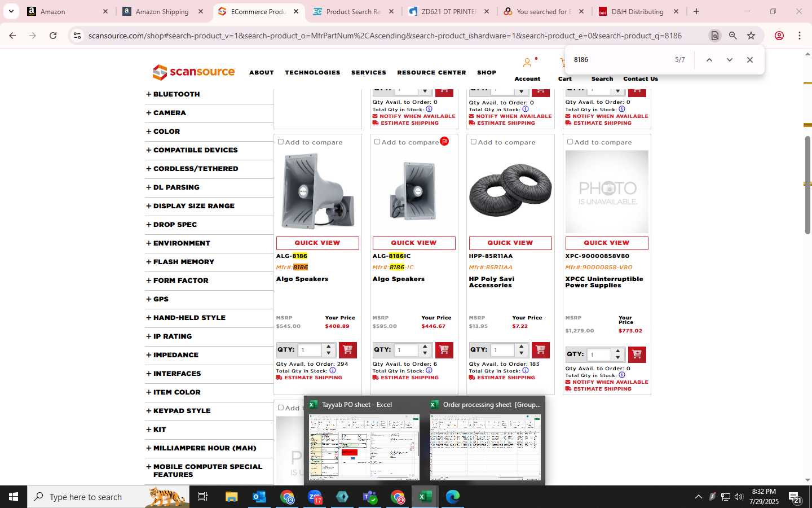Viewport: 812px width, 508px height.
Task: Open Microsoft Teams from the taskbar
Action: (x=370, y=497)
